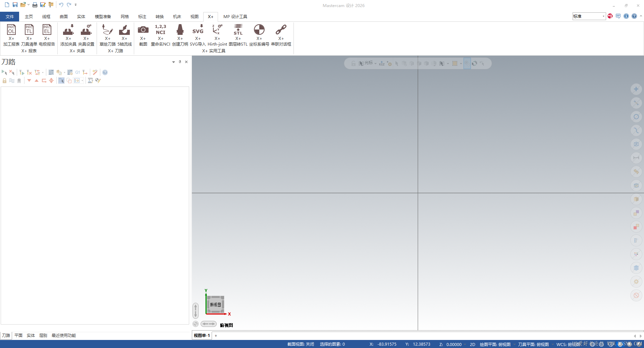The height and width of the screenshot is (348, 644).
Task: Save the file from the quick access toolbar
Action: point(15,5)
